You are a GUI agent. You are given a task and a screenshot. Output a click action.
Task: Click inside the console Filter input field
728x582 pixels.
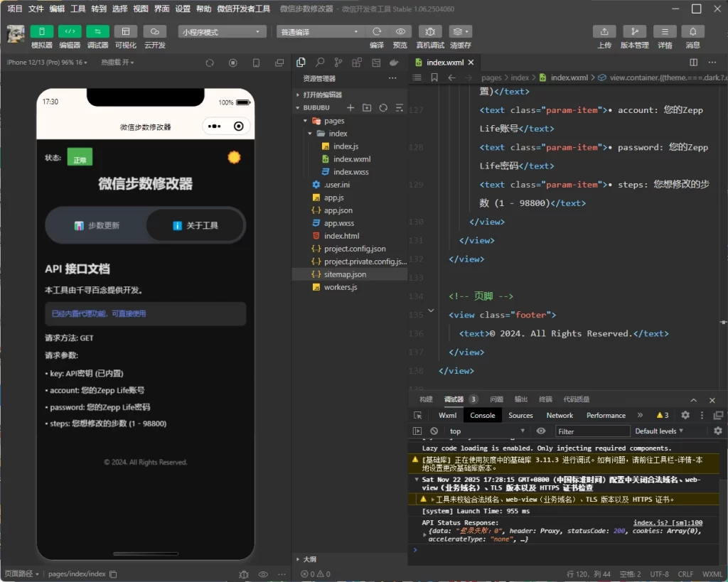pos(592,431)
